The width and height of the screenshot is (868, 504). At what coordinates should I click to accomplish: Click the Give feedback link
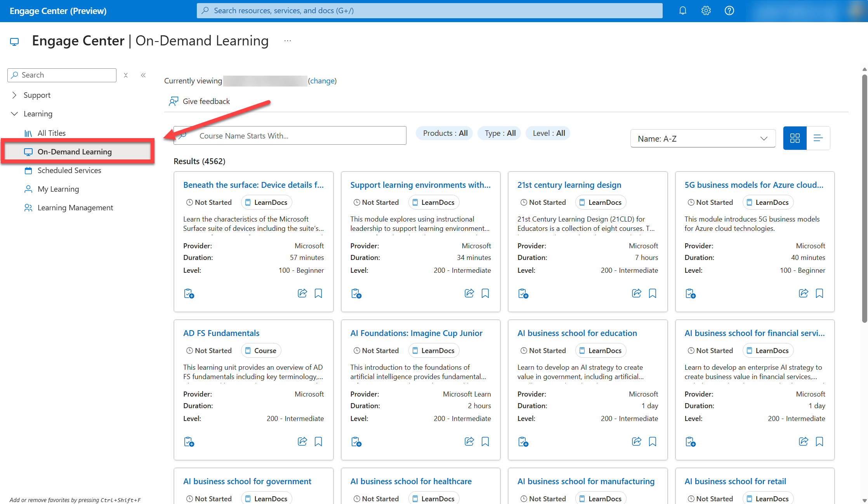tap(206, 101)
